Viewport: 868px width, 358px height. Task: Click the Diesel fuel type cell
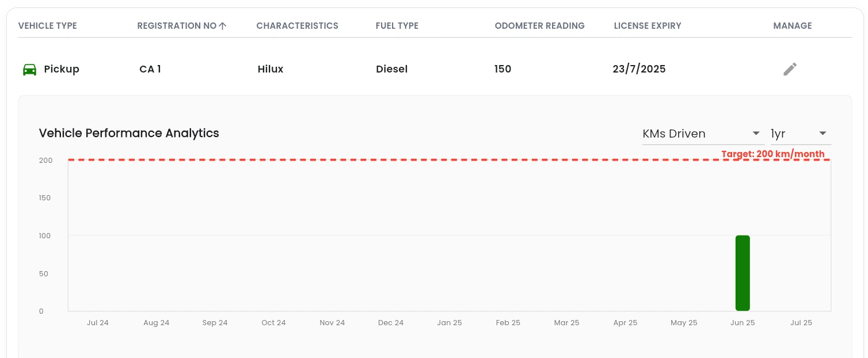pos(391,69)
